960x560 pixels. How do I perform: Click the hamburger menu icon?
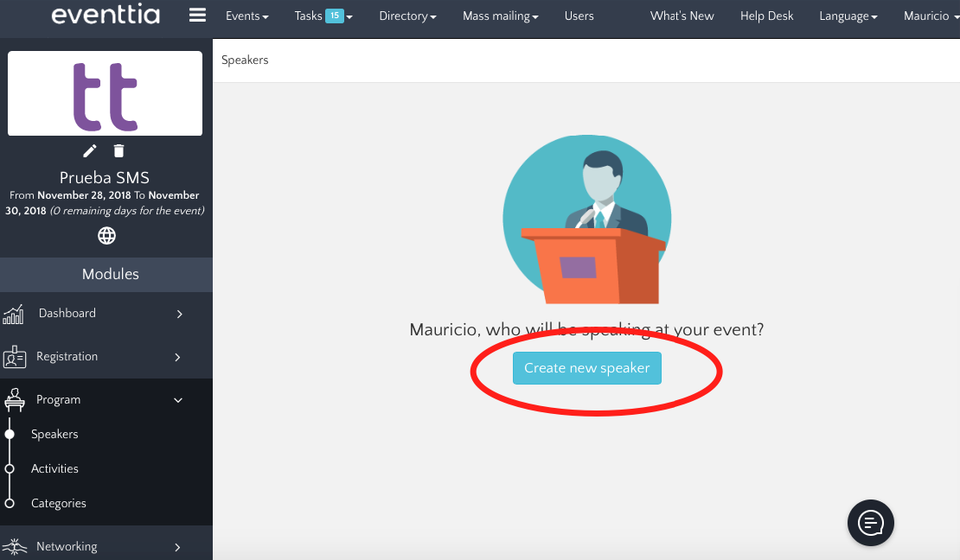[197, 16]
